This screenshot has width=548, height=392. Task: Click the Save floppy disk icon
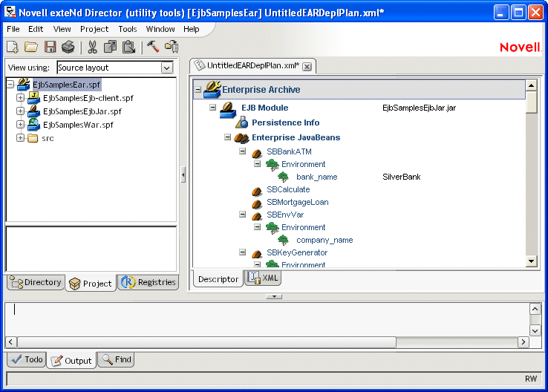pos(50,47)
